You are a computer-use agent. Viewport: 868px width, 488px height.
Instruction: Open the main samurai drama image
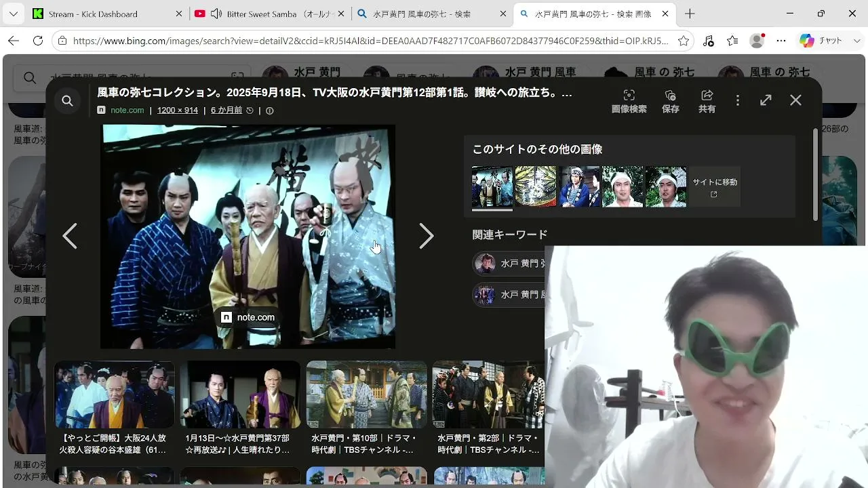(x=248, y=237)
